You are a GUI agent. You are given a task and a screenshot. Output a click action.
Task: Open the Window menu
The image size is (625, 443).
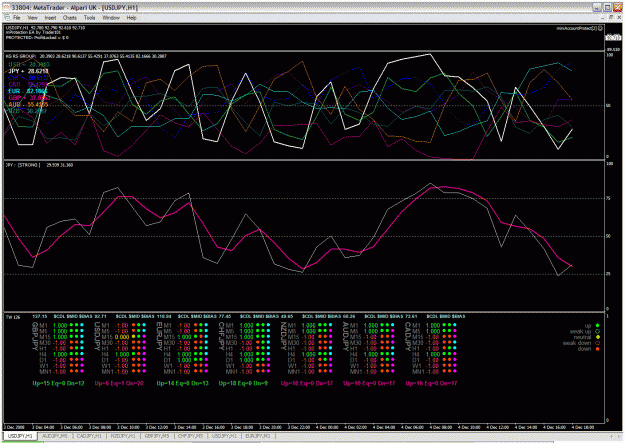(111, 18)
